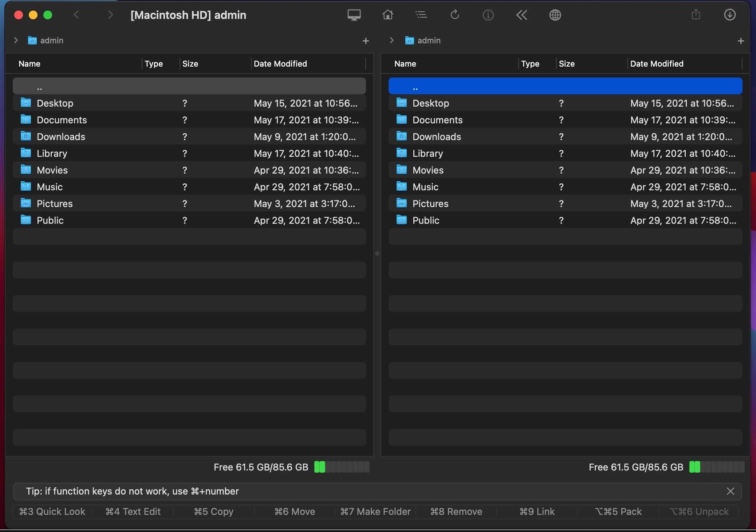Select Public folder in right panel
This screenshot has height=532, width=756.
click(565, 220)
